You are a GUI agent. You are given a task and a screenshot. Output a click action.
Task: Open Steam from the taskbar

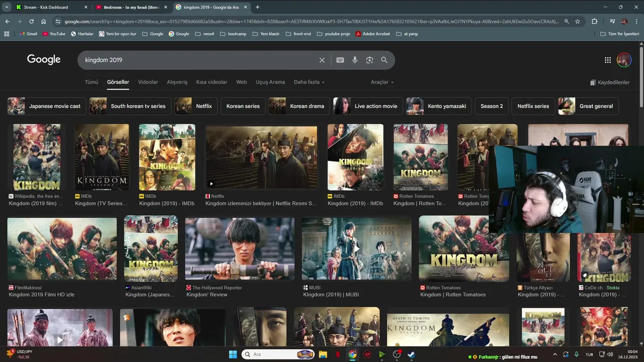tap(411, 354)
